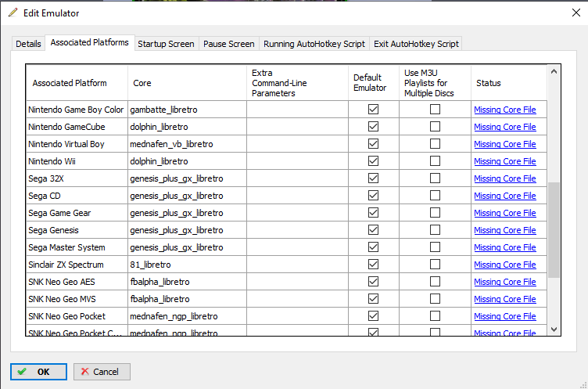Click the pencil icon in the Edit Emulator title

pyautogui.click(x=13, y=13)
